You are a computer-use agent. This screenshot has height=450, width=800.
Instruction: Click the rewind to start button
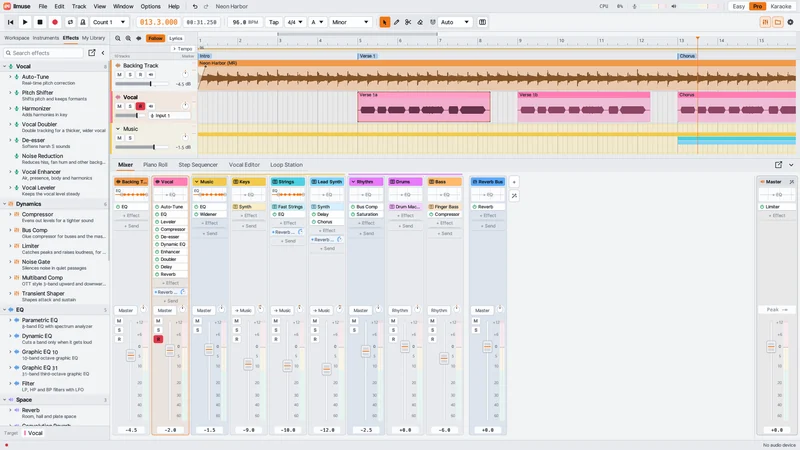click(x=10, y=22)
